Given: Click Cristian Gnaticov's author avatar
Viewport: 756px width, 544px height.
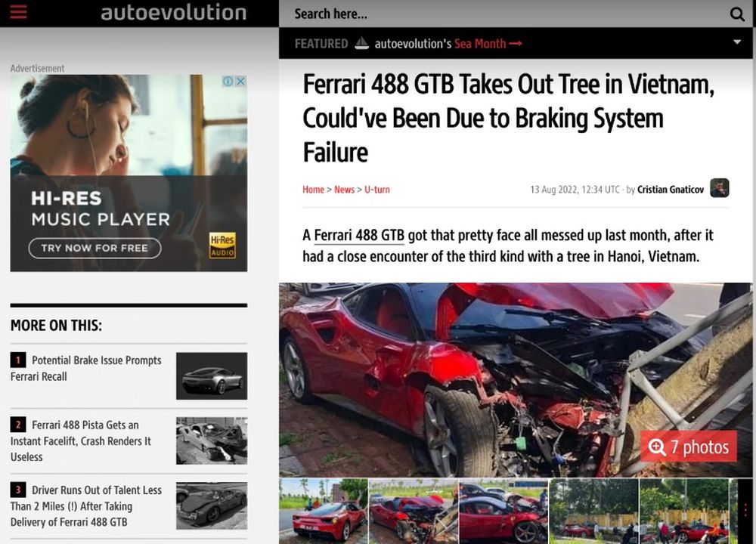Looking at the screenshot, I should pos(720,188).
